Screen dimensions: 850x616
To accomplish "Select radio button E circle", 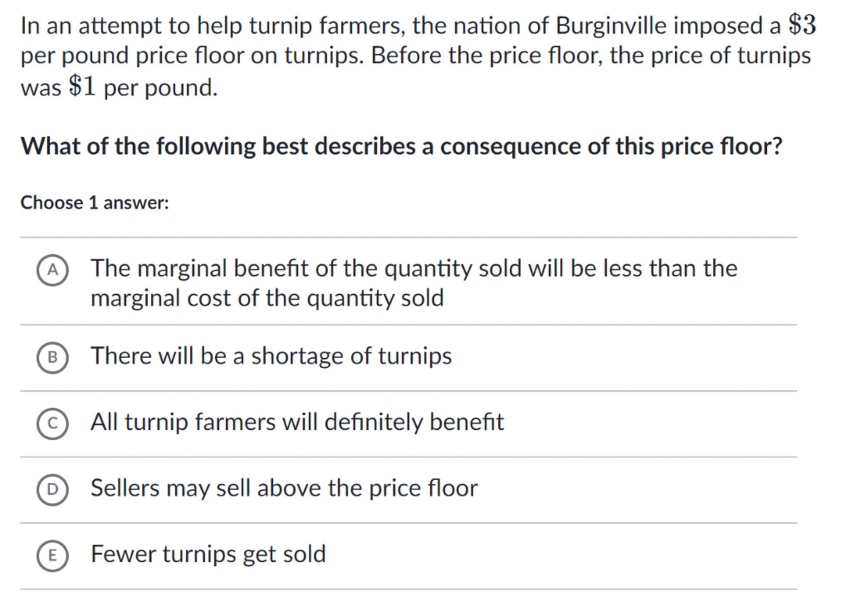I will point(52,555).
